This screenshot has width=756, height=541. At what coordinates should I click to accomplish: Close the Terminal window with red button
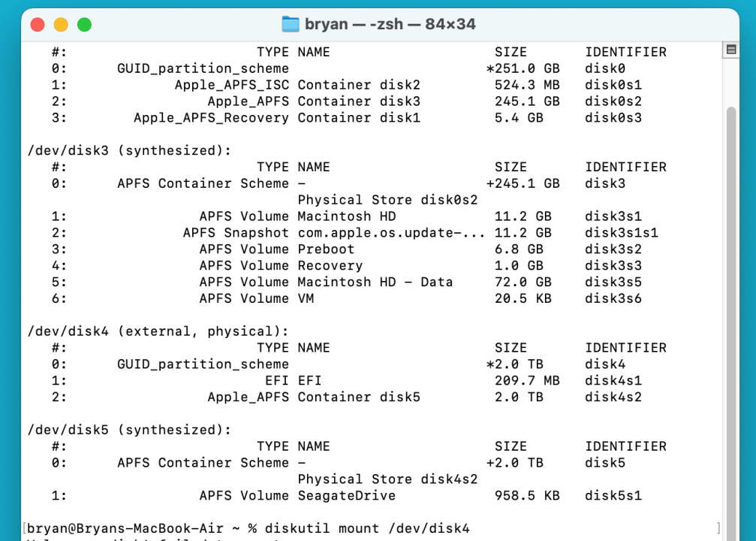coord(38,25)
